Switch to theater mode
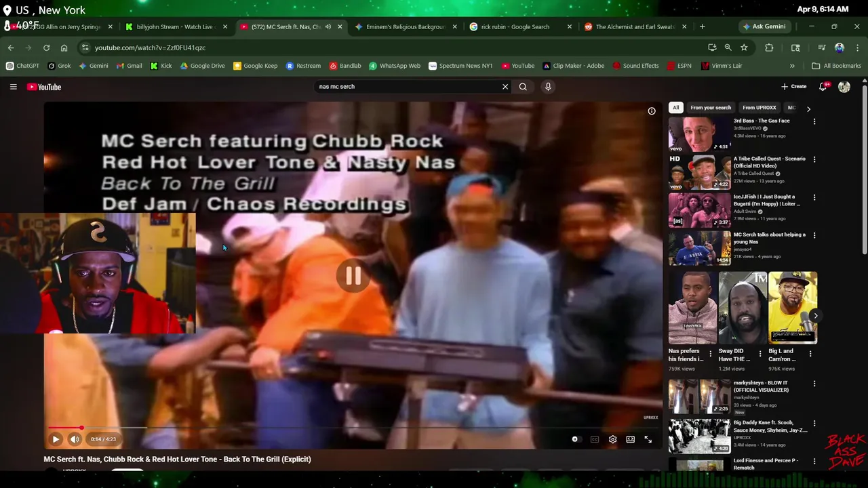This screenshot has height=488, width=868. point(630,439)
